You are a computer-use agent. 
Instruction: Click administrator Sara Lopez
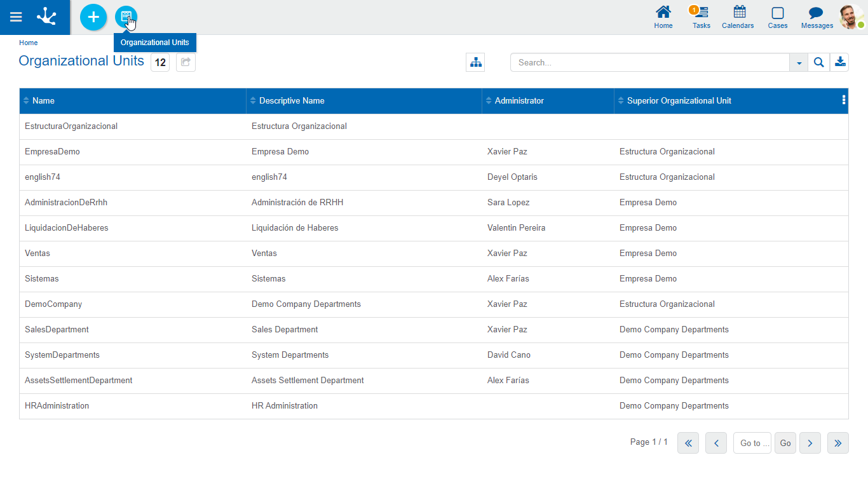coord(508,203)
